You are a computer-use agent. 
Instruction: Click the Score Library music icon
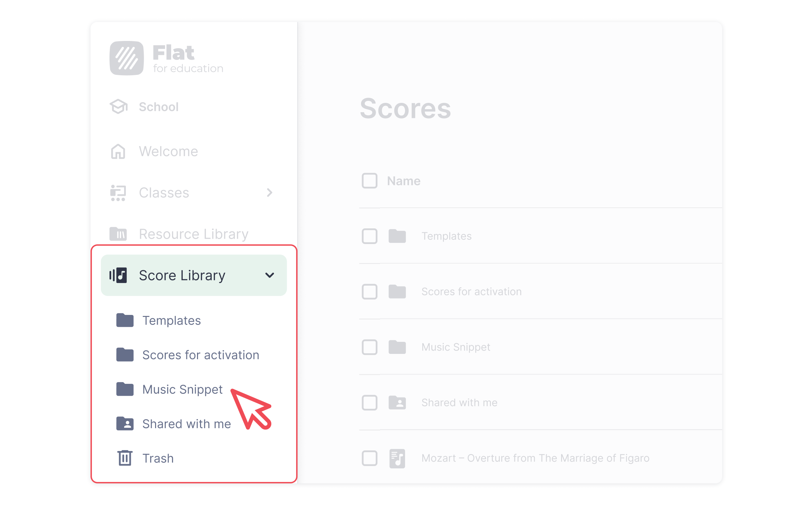coord(118,275)
